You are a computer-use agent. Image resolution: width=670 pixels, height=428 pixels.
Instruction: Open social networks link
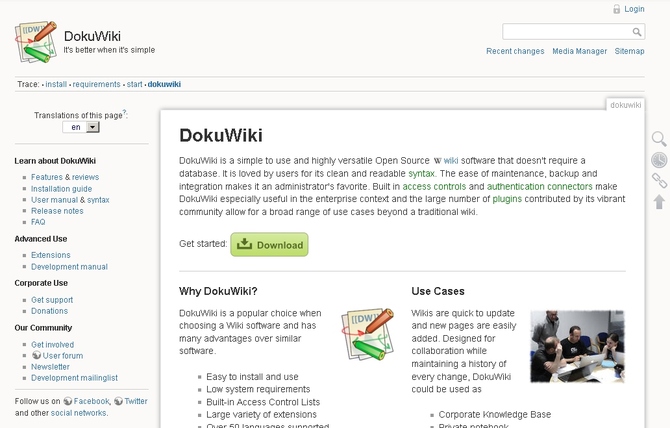[x=79, y=413]
